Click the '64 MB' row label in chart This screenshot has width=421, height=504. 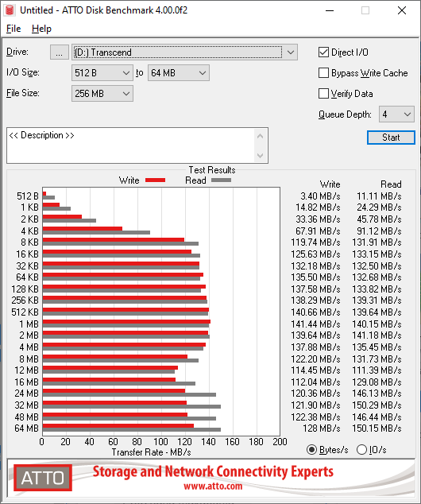coord(27,428)
